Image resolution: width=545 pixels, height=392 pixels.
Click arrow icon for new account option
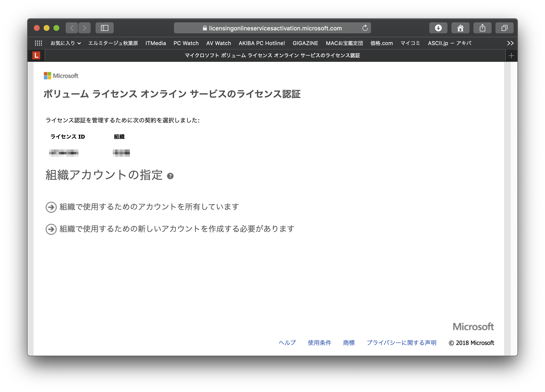click(51, 229)
